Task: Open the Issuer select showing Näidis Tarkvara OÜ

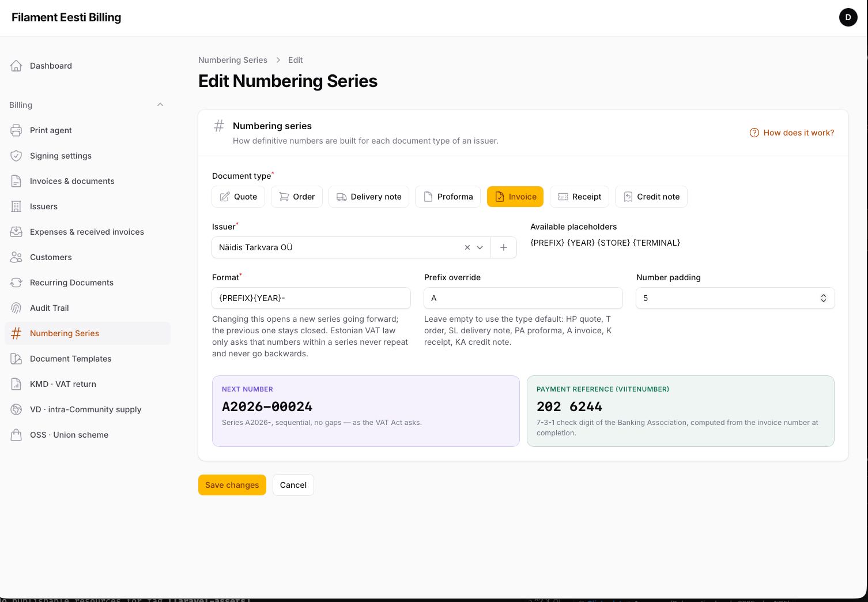Action: tap(351, 247)
